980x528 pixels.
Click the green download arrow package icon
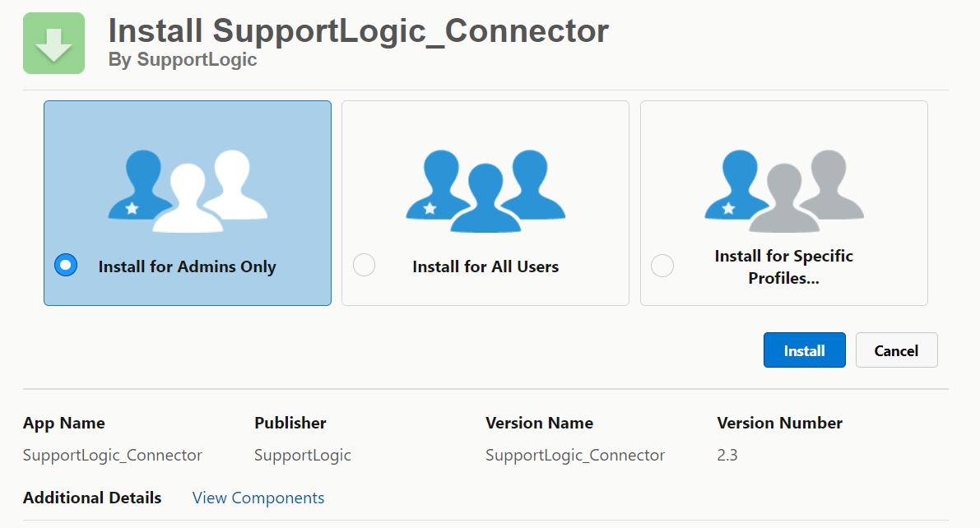pyautogui.click(x=53, y=43)
